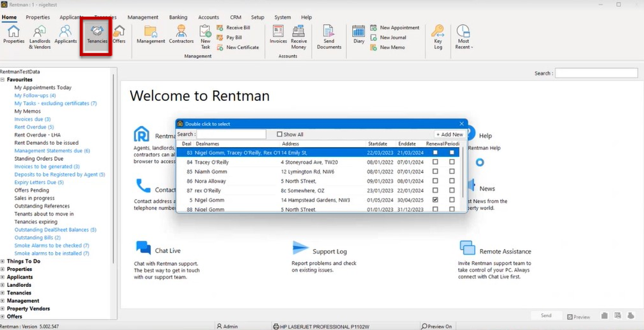
Task: Open the Help menu tab
Action: coord(306,17)
